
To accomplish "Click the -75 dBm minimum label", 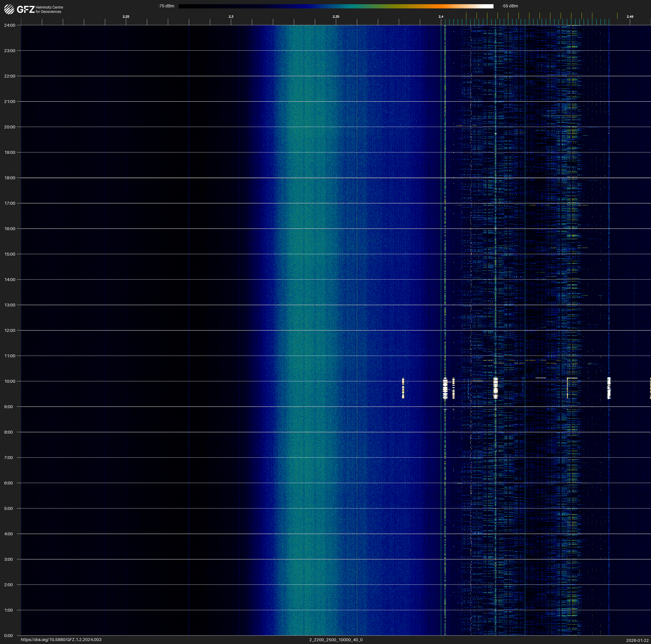I will (x=166, y=6).
